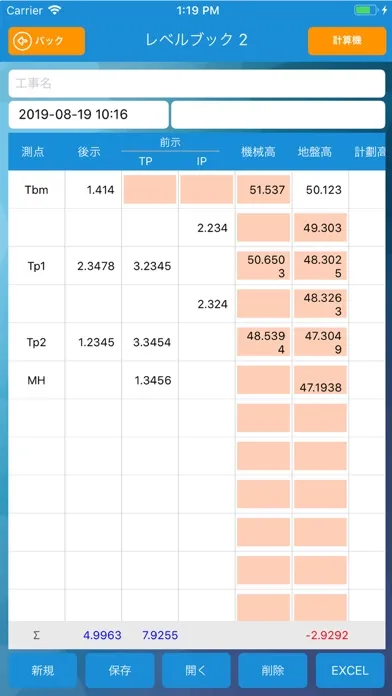Select TP foresight cell 1.3456
Image resolution: width=392 pixels, height=696 pixels.
150,380
